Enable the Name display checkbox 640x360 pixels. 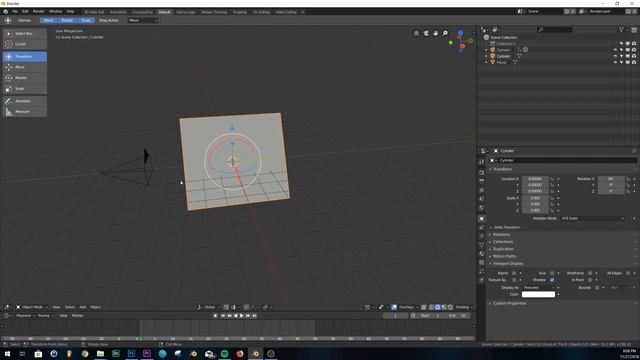[514, 273]
